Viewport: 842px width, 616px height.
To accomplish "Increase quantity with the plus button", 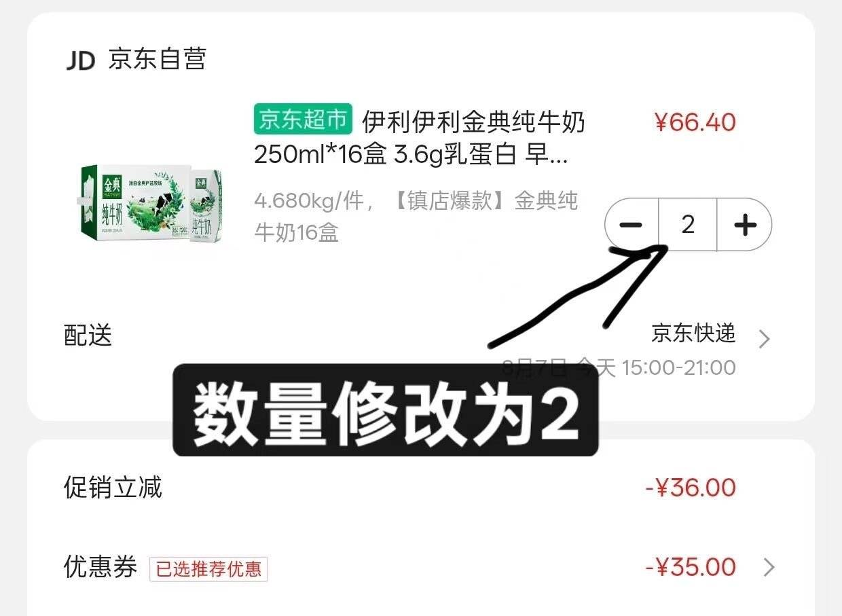I will tap(745, 225).
